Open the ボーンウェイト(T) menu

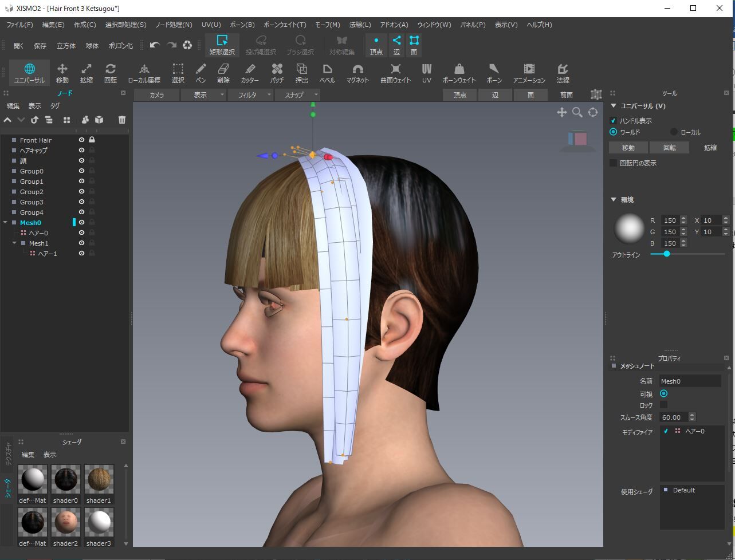[x=285, y=25]
